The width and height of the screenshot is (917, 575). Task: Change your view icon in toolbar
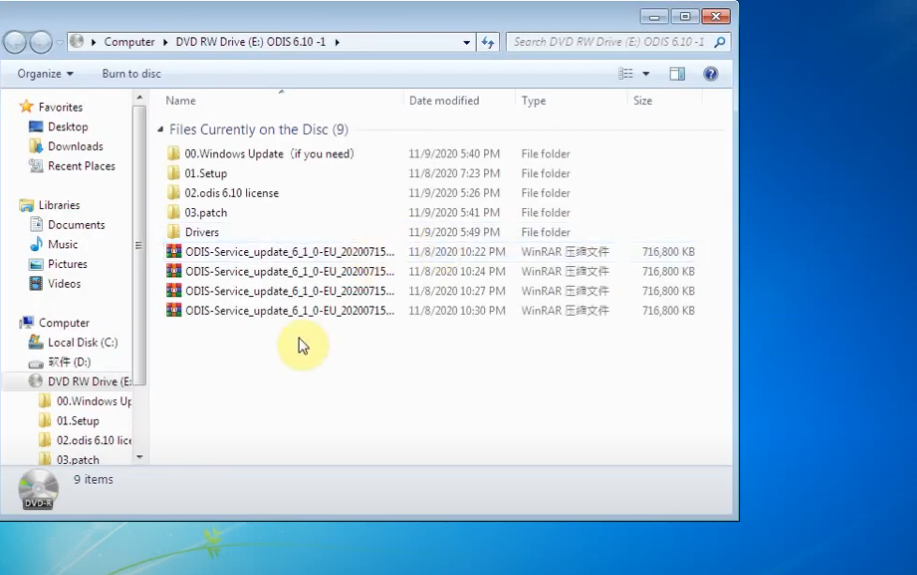click(x=625, y=74)
